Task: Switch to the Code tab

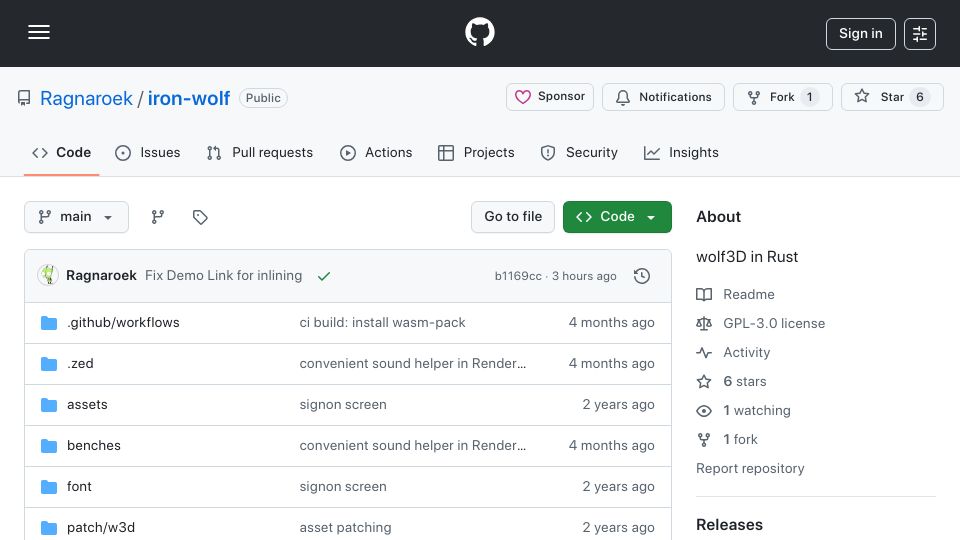Action: click(61, 152)
